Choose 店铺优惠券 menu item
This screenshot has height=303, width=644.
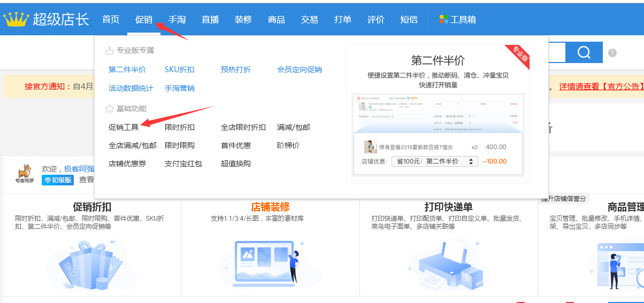pos(127,164)
